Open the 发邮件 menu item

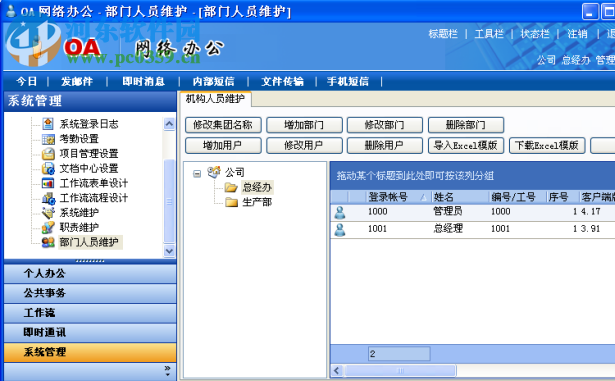tap(77, 82)
